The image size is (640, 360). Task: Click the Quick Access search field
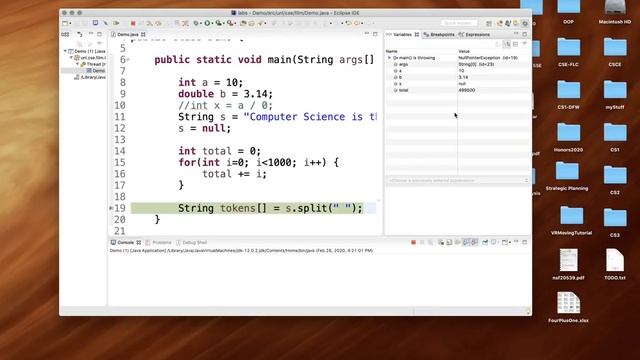point(459,23)
